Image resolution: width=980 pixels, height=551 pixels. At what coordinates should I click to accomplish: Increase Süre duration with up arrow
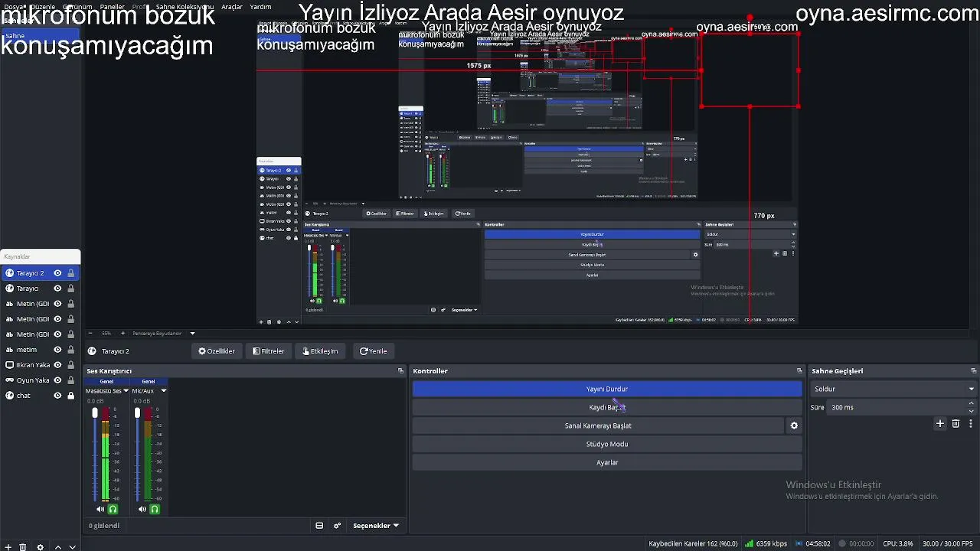click(x=972, y=403)
